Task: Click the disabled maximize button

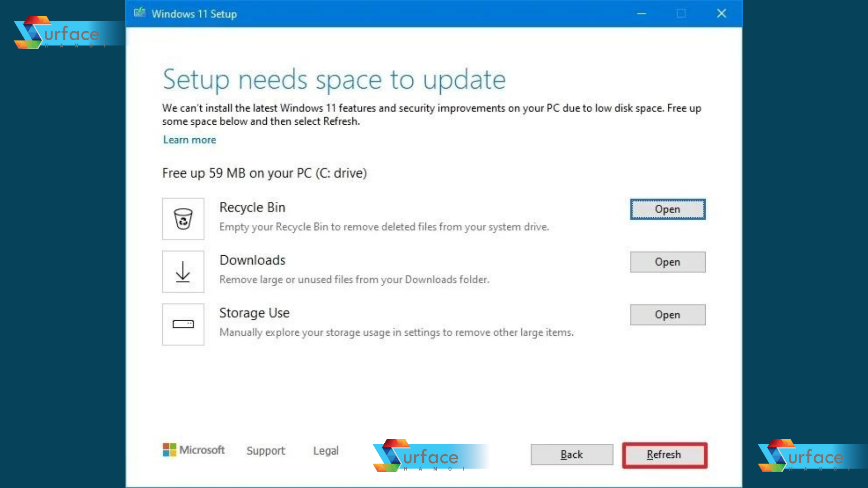Action: (681, 14)
